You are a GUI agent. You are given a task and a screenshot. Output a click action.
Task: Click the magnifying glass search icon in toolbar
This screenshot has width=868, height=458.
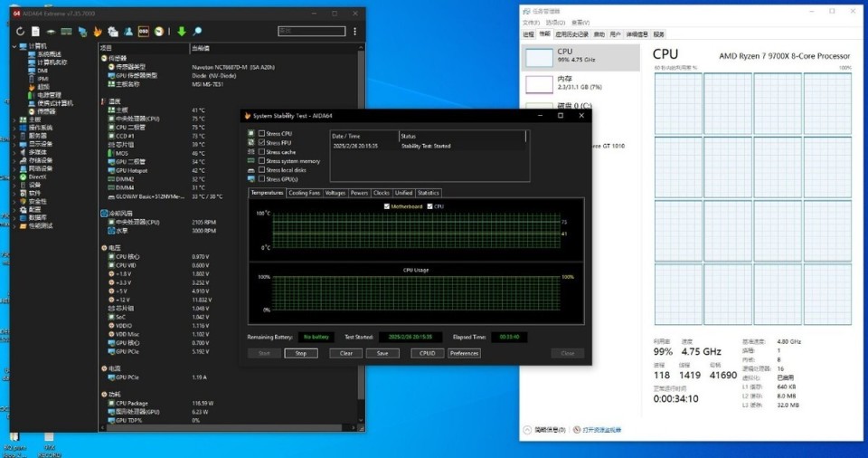[x=197, y=32]
